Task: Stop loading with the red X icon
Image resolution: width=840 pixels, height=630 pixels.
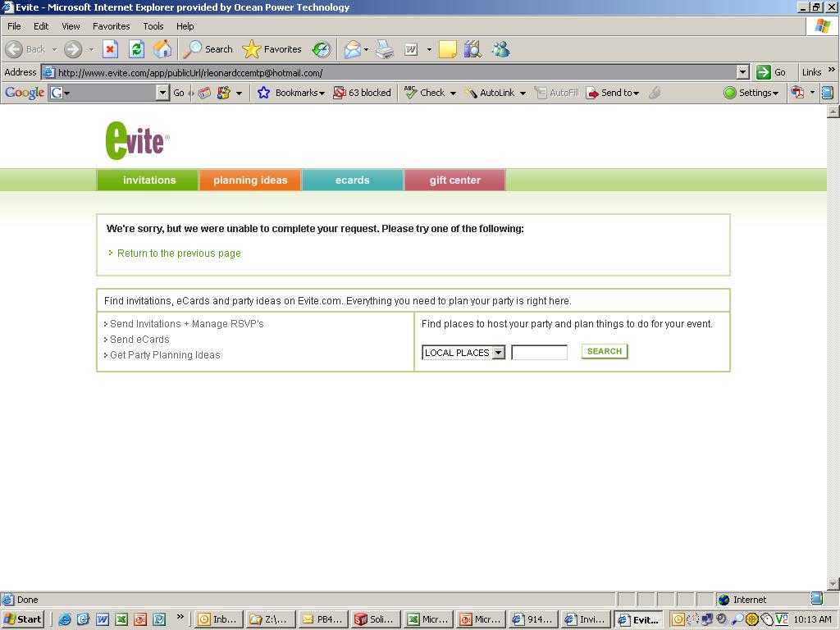Action: point(110,49)
